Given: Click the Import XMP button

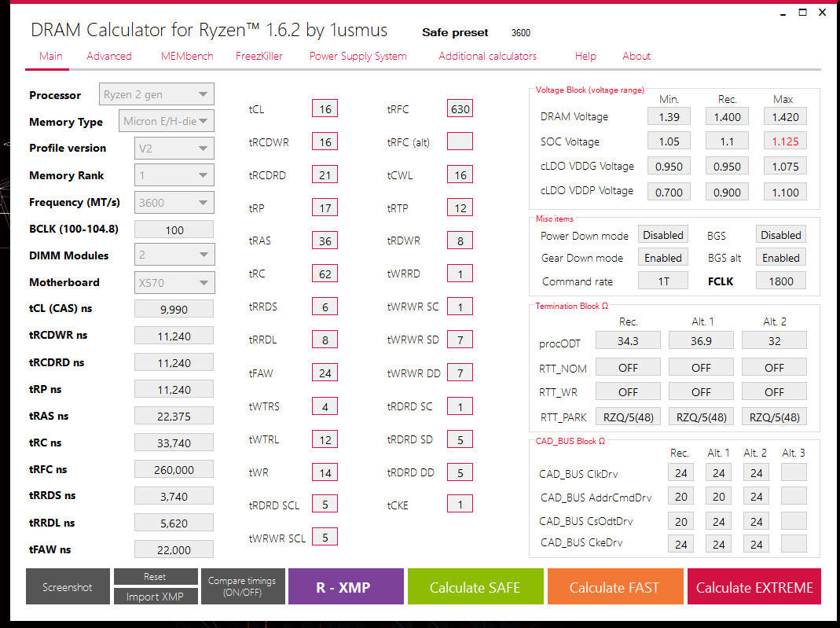Looking at the screenshot, I should (x=156, y=597).
